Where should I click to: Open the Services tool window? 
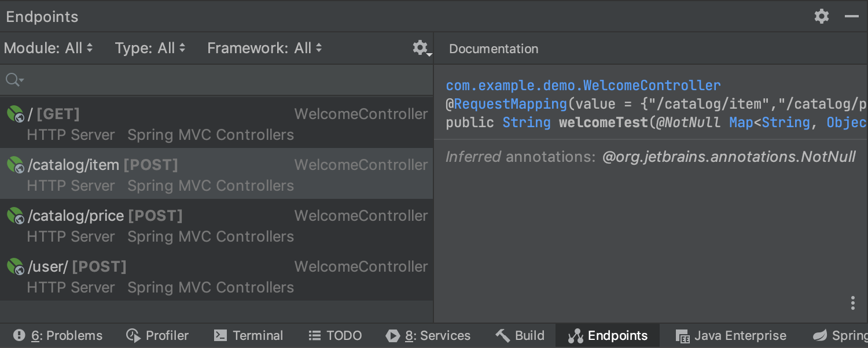click(428, 335)
